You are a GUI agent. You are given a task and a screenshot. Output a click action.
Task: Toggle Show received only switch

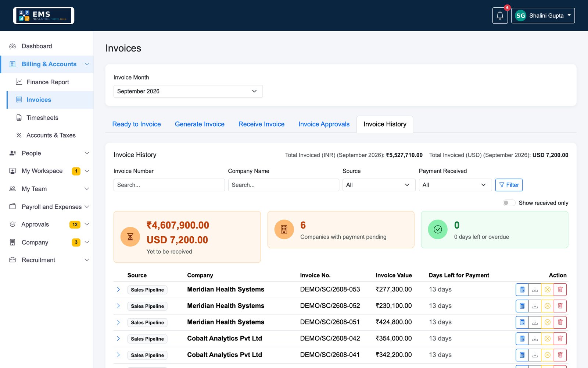(x=509, y=203)
